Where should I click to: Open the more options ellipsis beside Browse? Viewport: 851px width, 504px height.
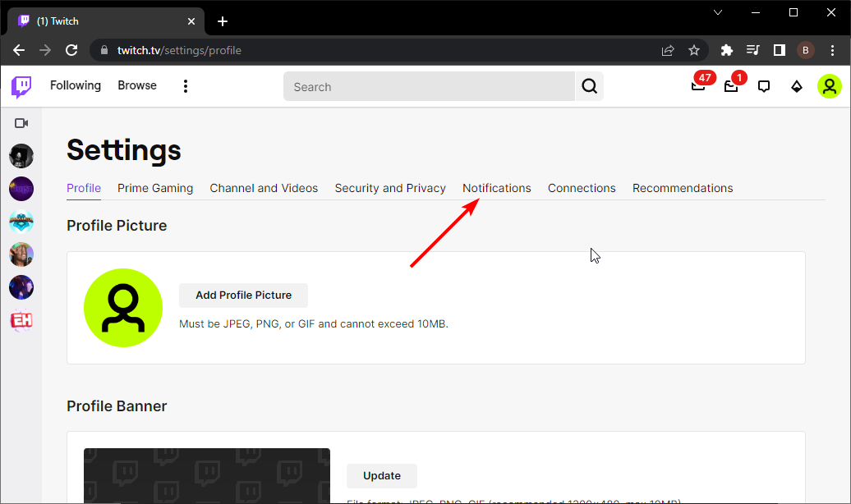tap(185, 85)
